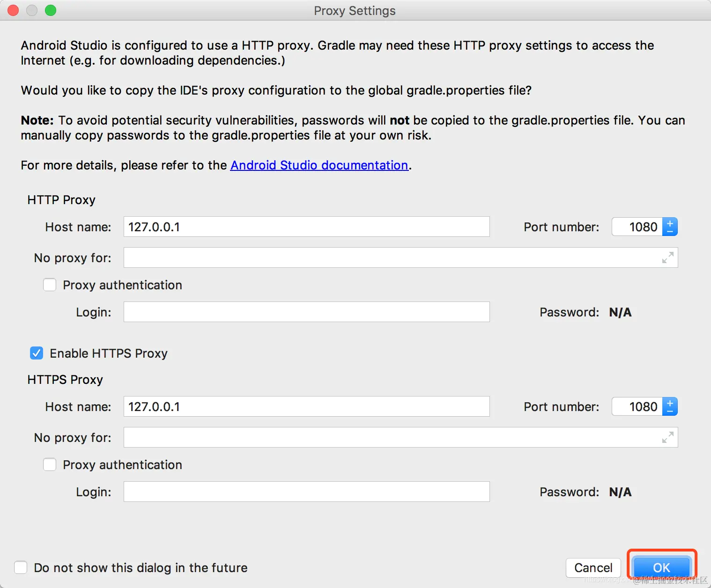Viewport: 711px width, 588px height.
Task: Enable Proxy authentication for HTTPS proxy
Action: click(50, 464)
